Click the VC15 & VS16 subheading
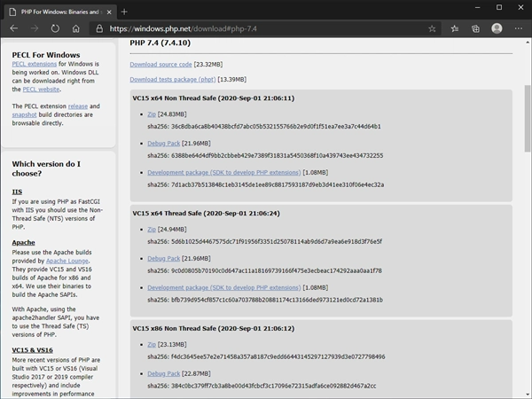This screenshot has width=532, height=399. 33,350
